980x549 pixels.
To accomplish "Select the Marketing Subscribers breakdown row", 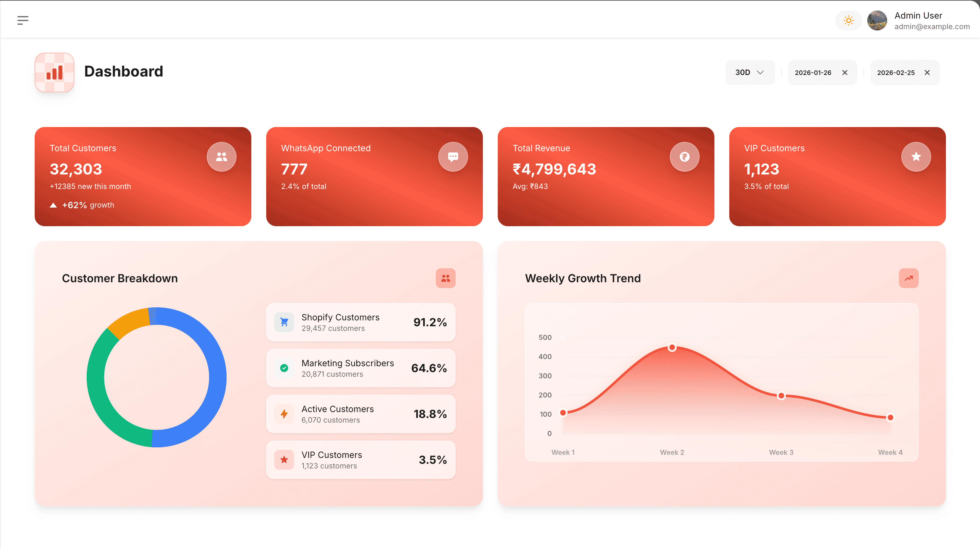I will pyautogui.click(x=360, y=368).
